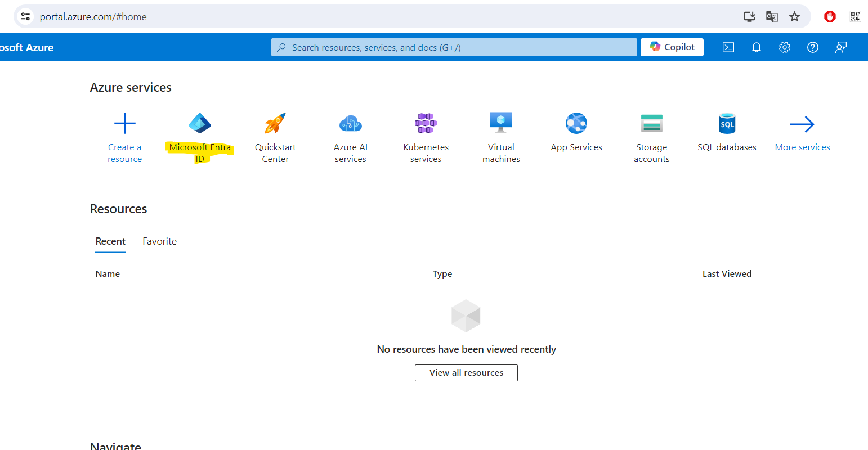This screenshot has height=450, width=868.
Task: Open portal settings gear
Action: [785, 47]
